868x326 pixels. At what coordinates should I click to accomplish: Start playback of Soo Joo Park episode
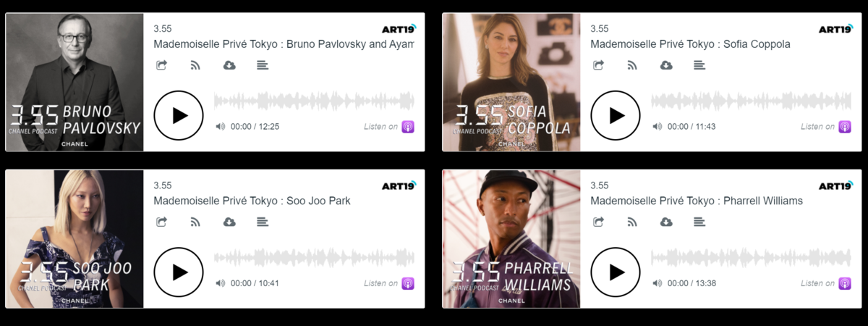point(179,272)
